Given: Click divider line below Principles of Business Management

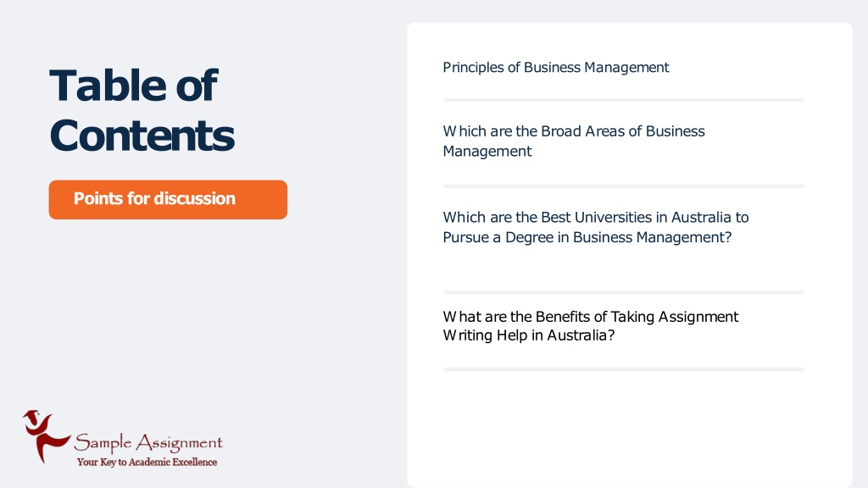Looking at the screenshot, I should pyautogui.click(x=623, y=100).
